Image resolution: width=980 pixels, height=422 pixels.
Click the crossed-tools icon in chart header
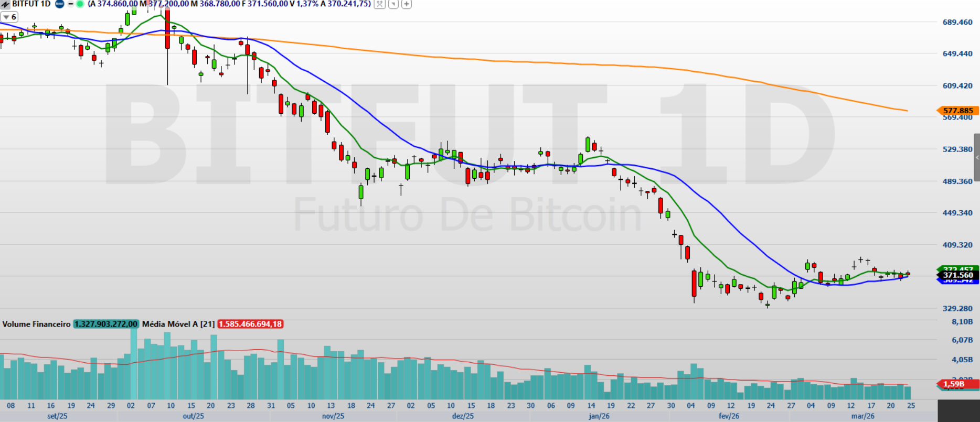coord(380,4)
